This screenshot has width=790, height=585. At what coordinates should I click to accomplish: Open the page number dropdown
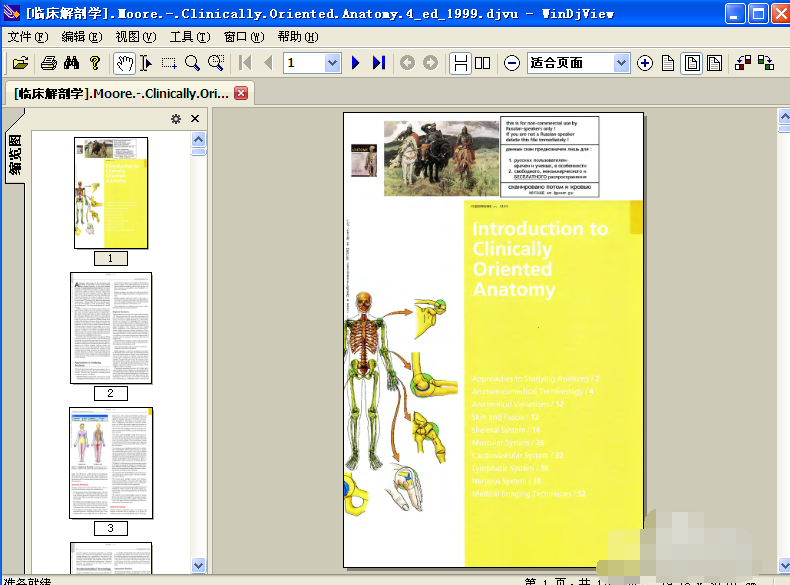tap(333, 63)
